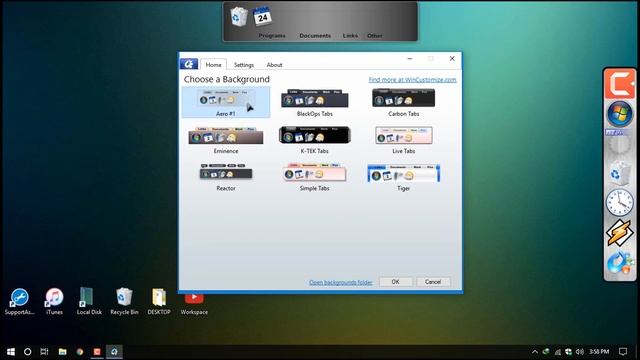Click the application logo button in dialog
640x360 pixels.
tap(189, 64)
